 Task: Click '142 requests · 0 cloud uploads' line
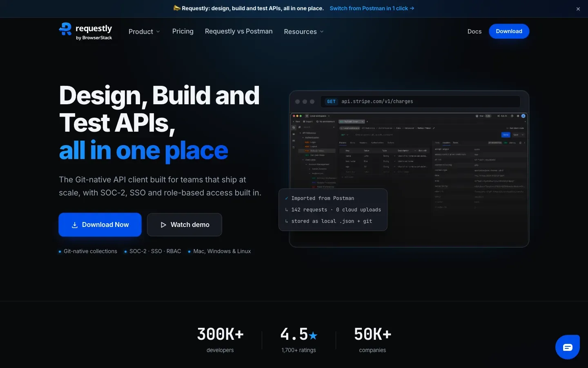336,210
